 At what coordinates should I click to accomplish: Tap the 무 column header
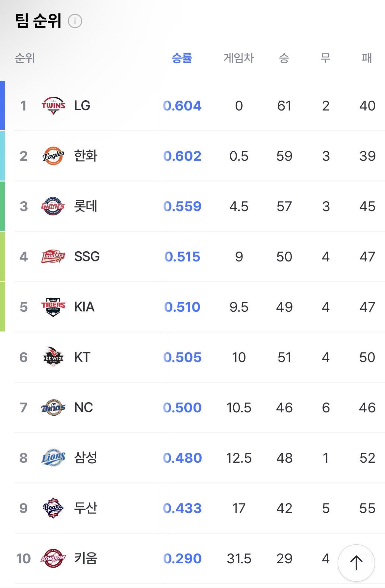tap(325, 58)
